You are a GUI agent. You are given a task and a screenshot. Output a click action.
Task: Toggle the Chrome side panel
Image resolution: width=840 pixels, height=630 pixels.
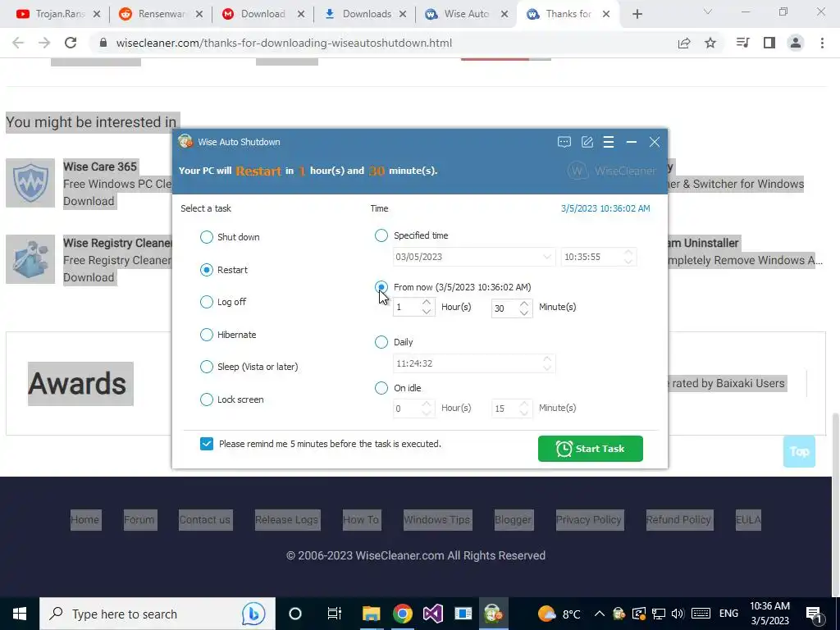pos(769,43)
